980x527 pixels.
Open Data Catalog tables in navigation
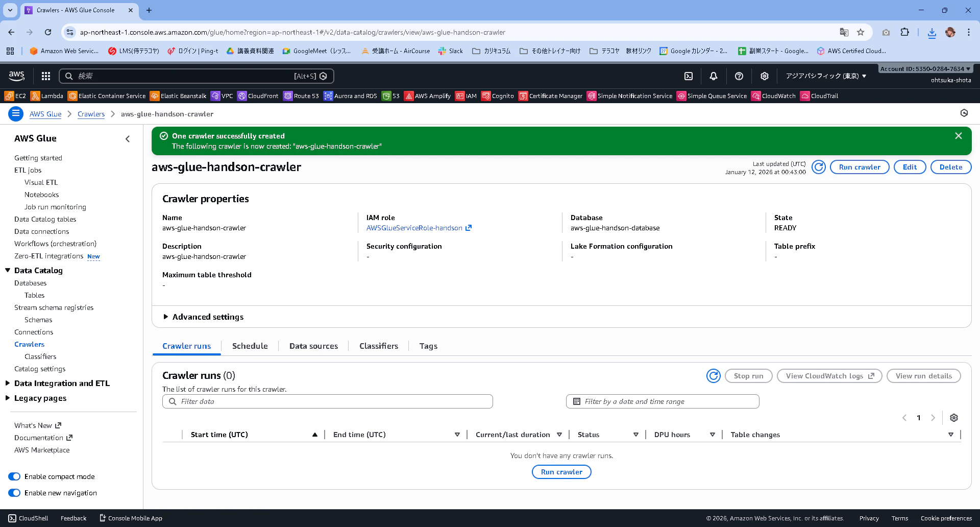[45, 220]
